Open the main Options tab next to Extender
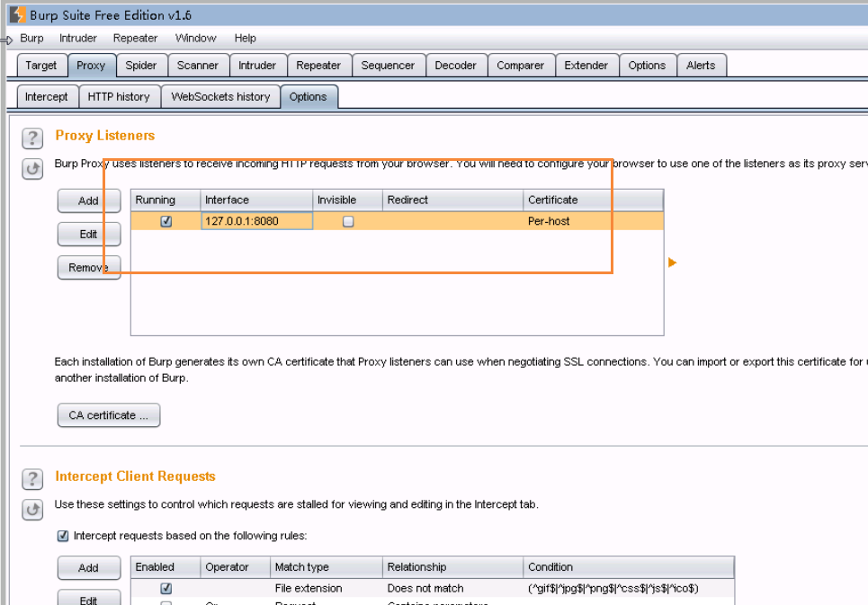This screenshot has height=605, width=868. point(647,66)
